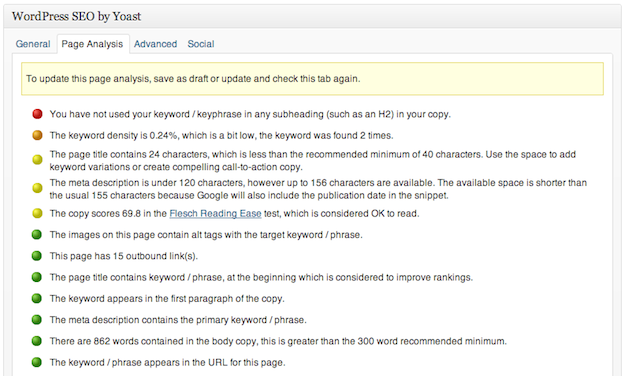This screenshot has height=376, width=625.
Task: Click the yellow dot beside the Flesch Reading Ease line
Action: pyautogui.click(x=37, y=213)
